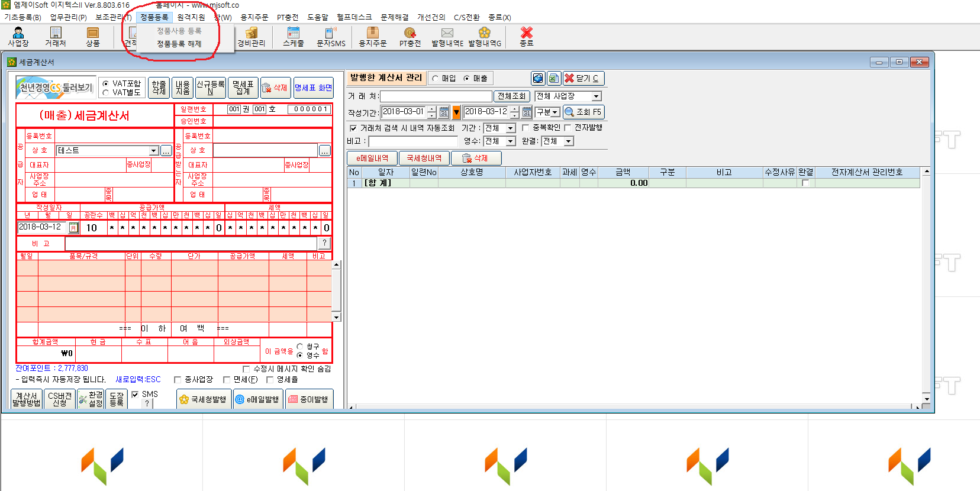Select 정품등록 해제 menu entry
980x491 pixels.
coord(179,44)
